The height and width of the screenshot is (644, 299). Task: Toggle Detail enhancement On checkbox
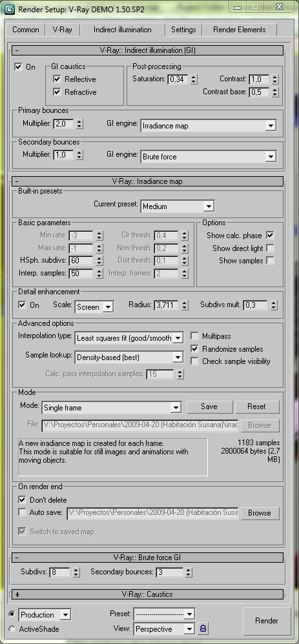22,305
